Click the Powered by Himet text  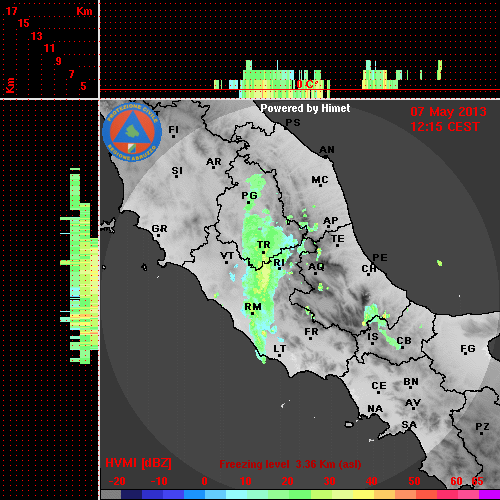point(305,108)
